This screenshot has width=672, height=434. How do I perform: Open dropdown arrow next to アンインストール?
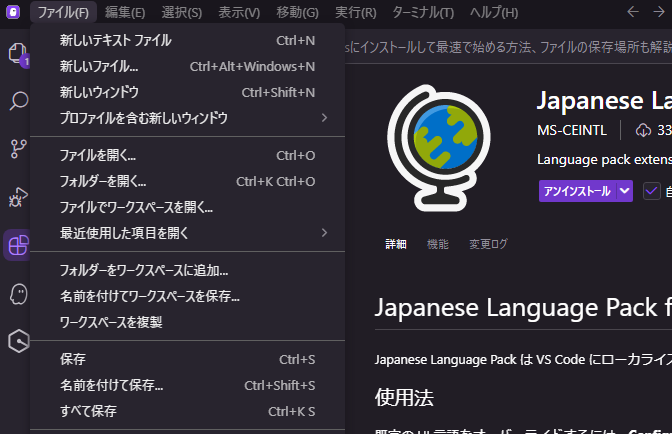coord(624,191)
